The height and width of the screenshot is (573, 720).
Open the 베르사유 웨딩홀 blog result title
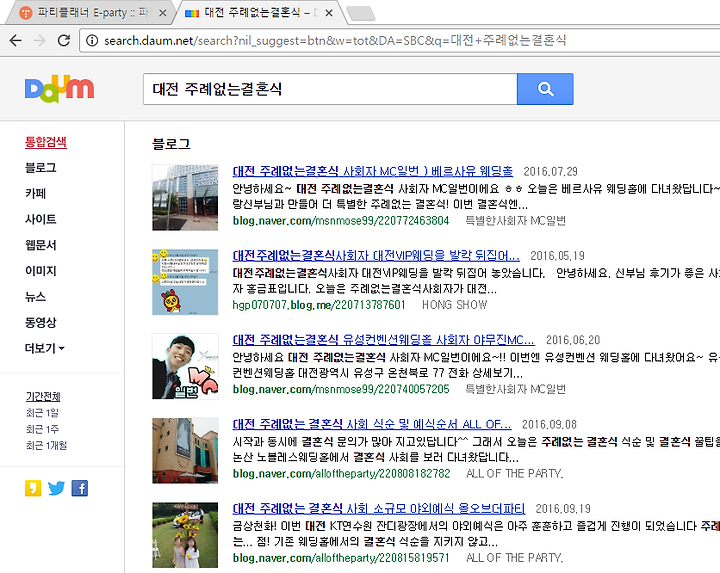click(x=372, y=171)
